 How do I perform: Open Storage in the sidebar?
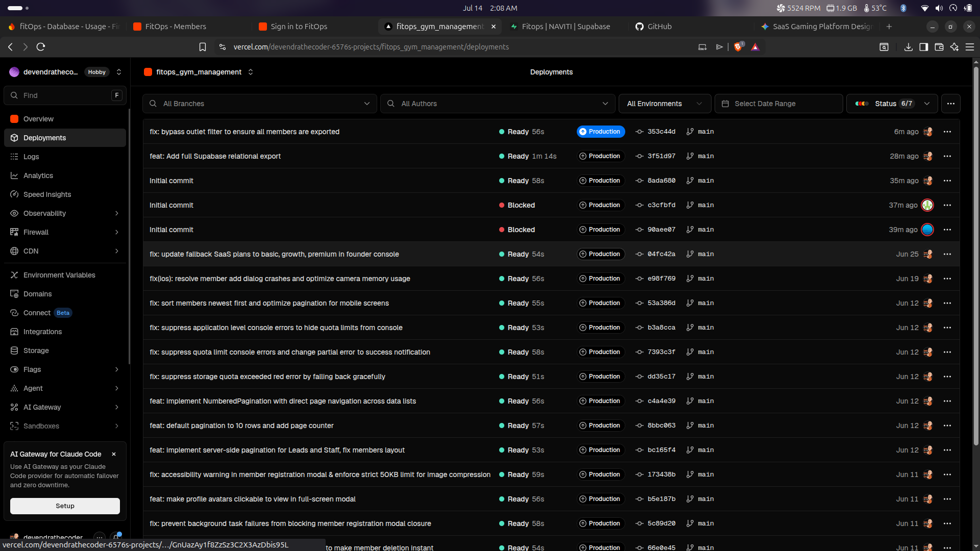coord(65,350)
